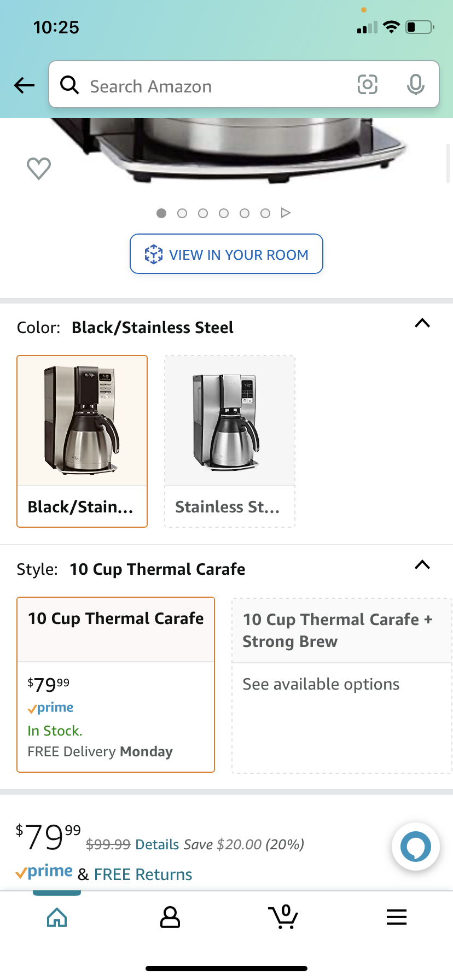453x980 pixels.
Task: Tap the back arrow icon
Action: (25, 85)
